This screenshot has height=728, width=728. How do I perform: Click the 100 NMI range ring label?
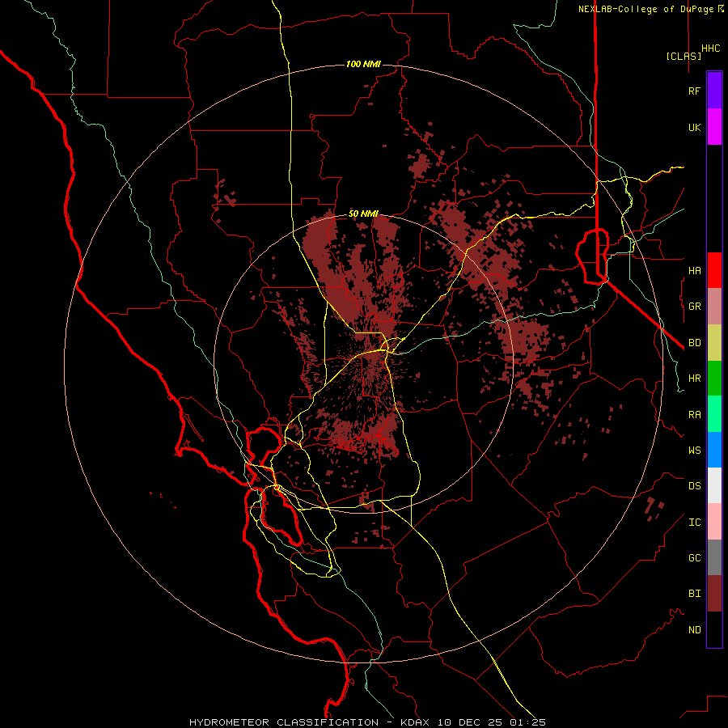point(363,64)
